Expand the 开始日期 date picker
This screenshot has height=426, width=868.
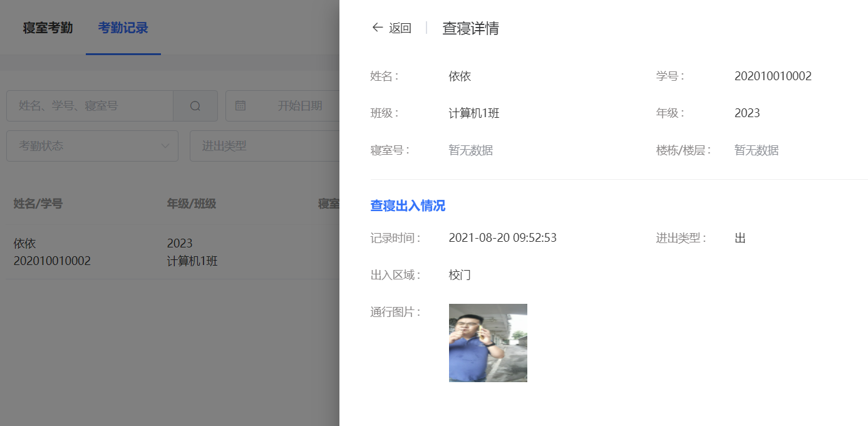coord(294,105)
